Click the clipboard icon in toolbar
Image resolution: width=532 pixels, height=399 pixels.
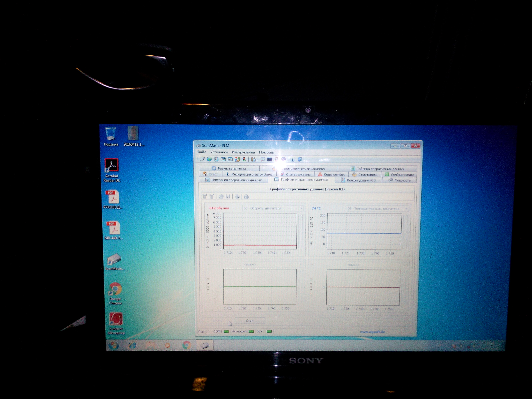tap(253, 159)
